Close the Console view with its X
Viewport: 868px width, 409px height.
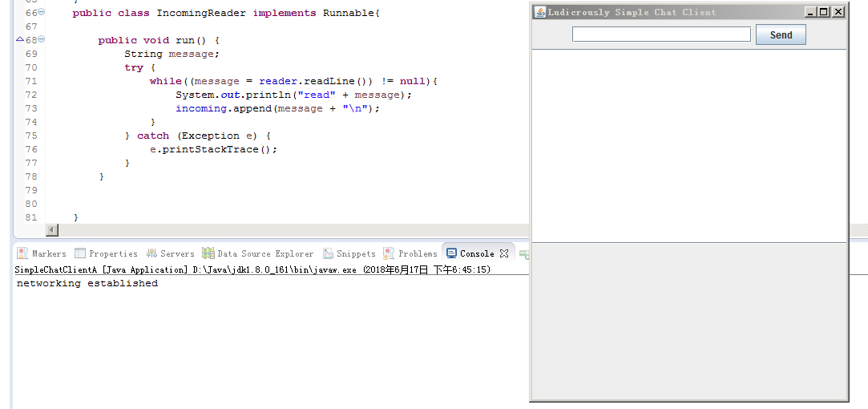pyautogui.click(x=504, y=253)
